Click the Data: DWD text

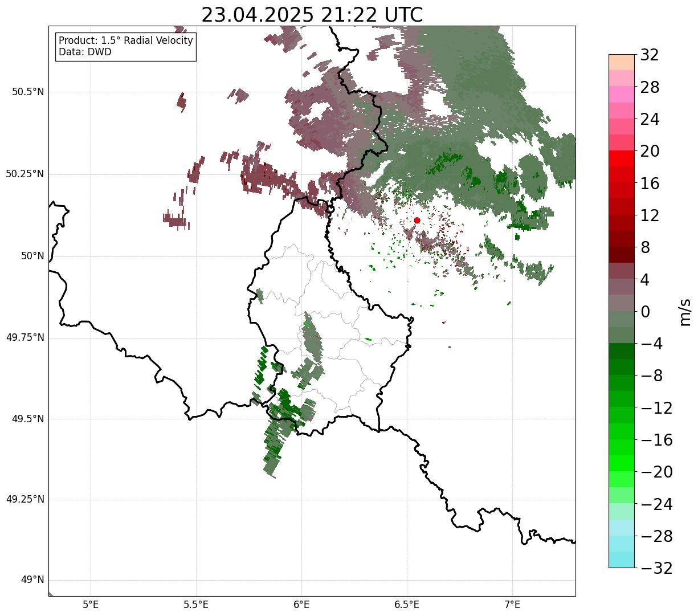tap(85, 52)
